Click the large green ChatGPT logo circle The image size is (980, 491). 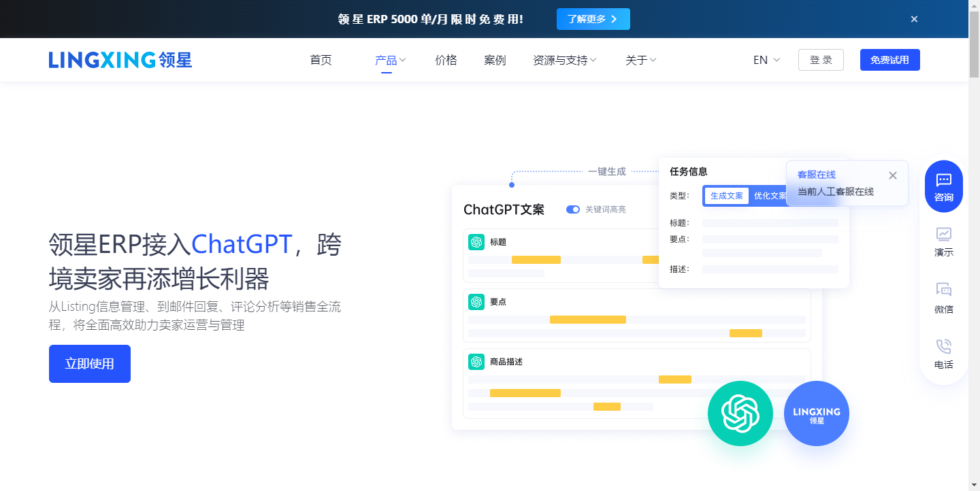740,413
